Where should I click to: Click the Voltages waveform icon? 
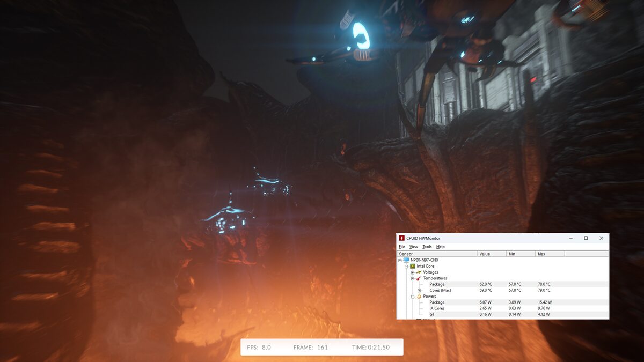419,272
